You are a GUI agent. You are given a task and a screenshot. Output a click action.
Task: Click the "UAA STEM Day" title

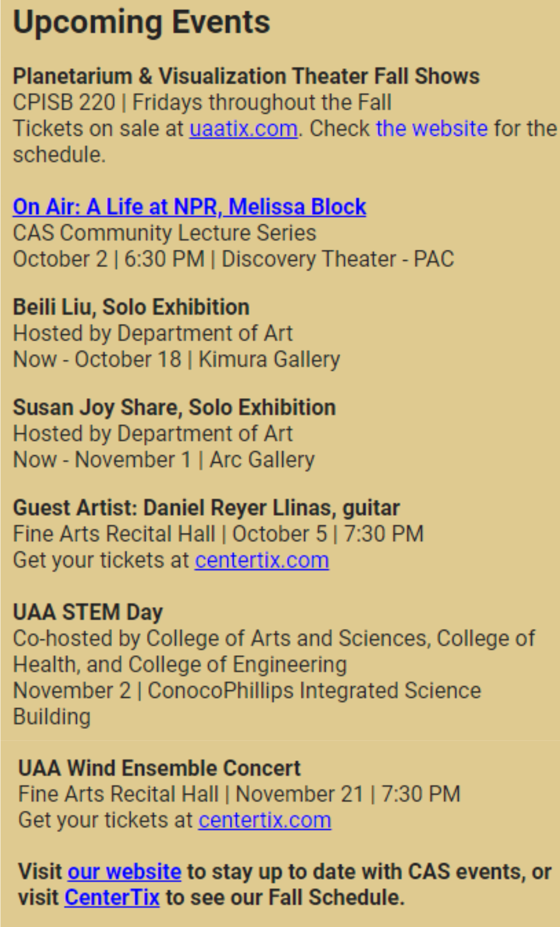pyautogui.click(x=88, y=613)
